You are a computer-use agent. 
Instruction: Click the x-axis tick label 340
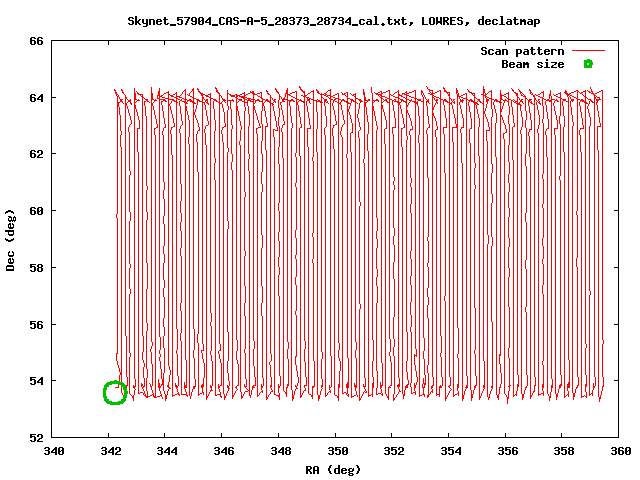pyautogui.click(x=53, y=451)
